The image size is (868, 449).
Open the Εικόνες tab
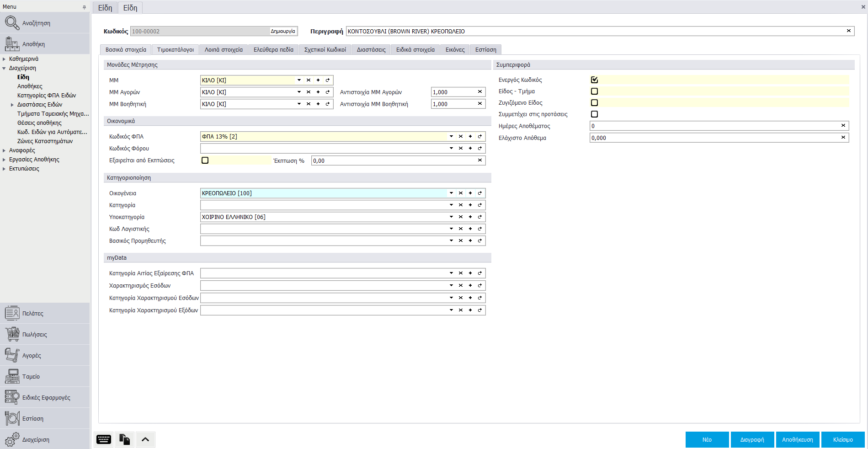pos(455,50)
